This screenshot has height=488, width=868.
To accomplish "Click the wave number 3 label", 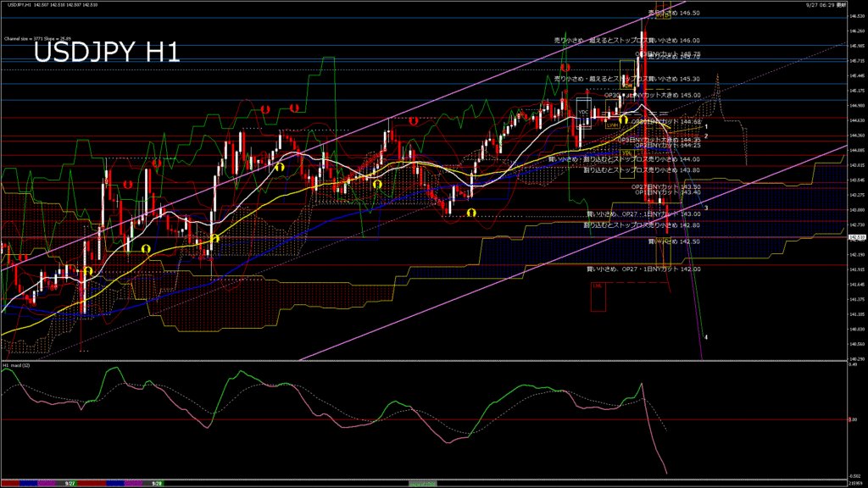I will click(x=706, y=207).
